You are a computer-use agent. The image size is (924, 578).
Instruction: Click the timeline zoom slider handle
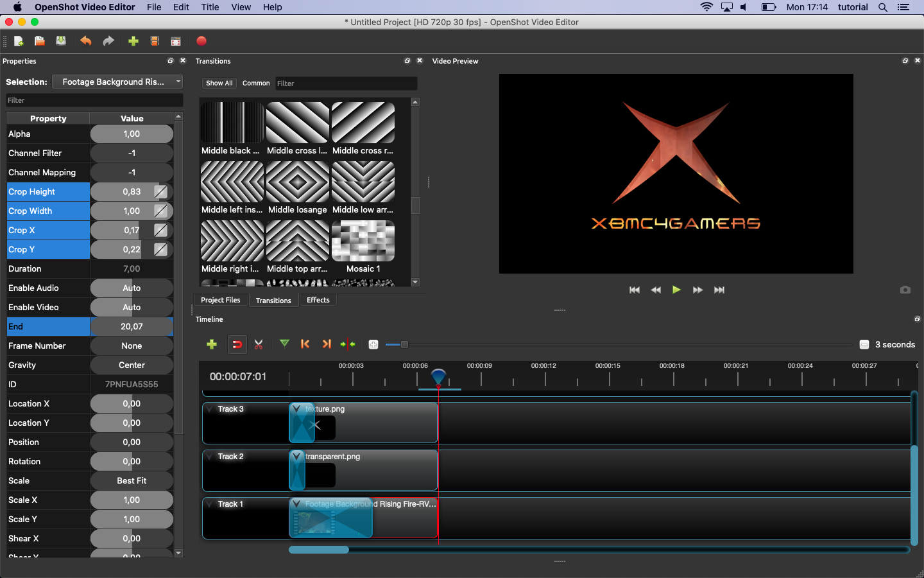click(x=404, y=345)
